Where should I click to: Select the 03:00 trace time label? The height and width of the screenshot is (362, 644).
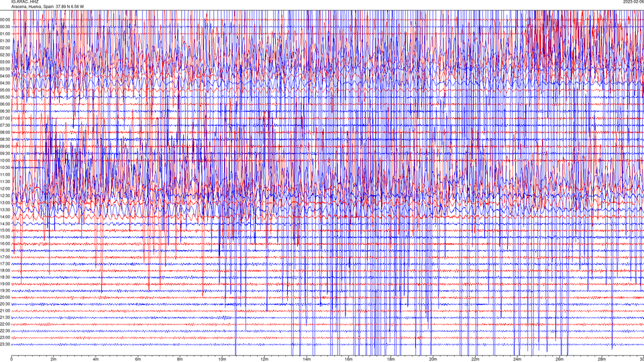pos(5,62)
